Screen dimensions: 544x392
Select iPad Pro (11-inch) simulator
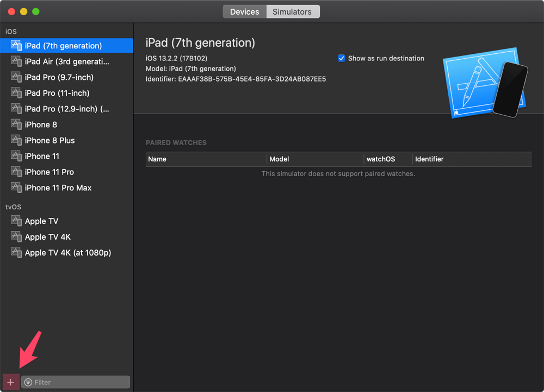(x=66, y=93)
